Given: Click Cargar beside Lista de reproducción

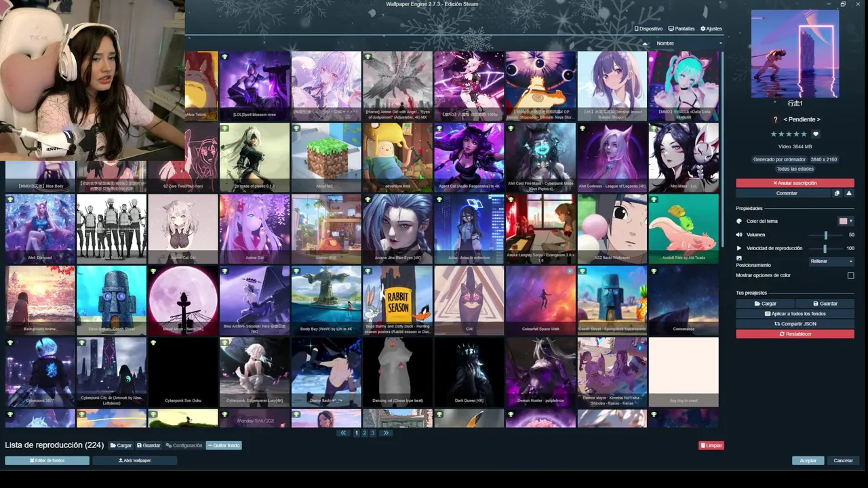Looking at the screenshot, I should 121,445.
